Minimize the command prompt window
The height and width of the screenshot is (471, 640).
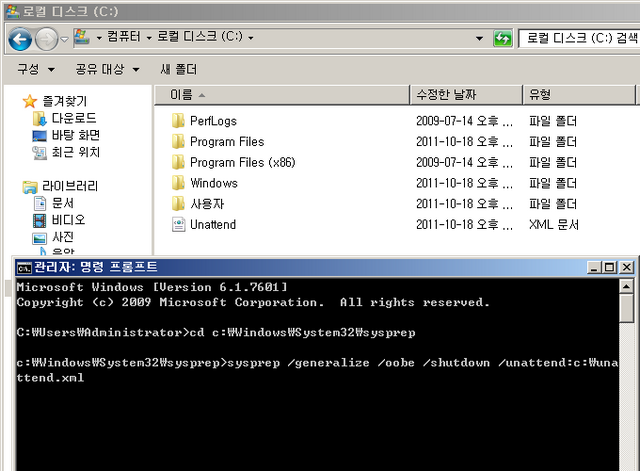coord(594,268)
